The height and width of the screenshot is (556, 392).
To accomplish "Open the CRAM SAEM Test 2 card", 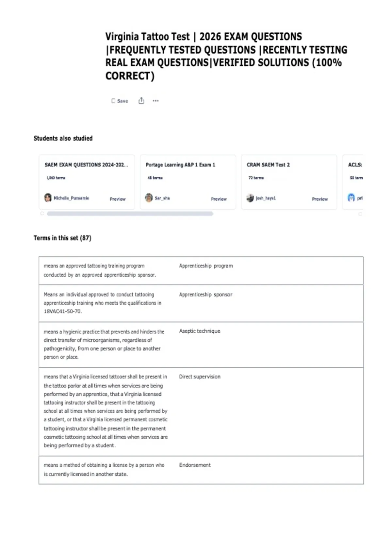I will (289, 182).
